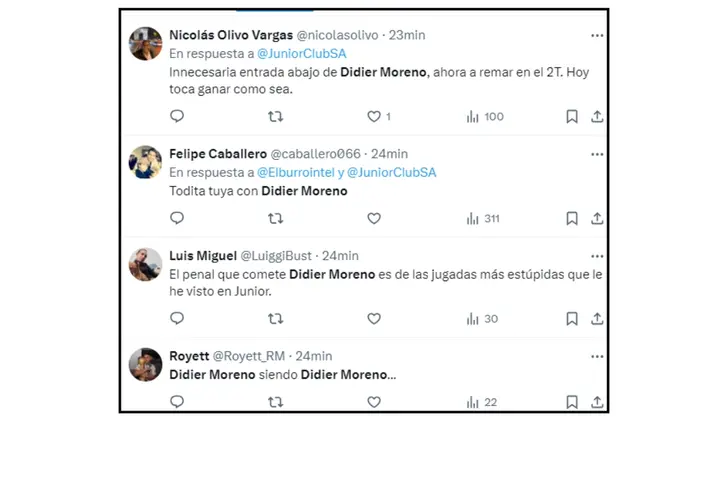
Task: Share Luis Miguel's tweet
Action: pyautogui.click(x=597, y=319)
